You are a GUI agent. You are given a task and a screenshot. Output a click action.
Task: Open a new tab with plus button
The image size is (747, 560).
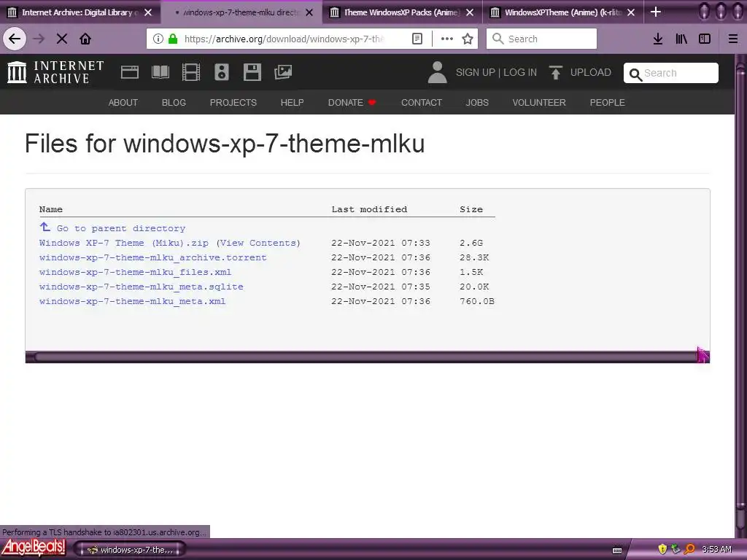tap(656, 12)
